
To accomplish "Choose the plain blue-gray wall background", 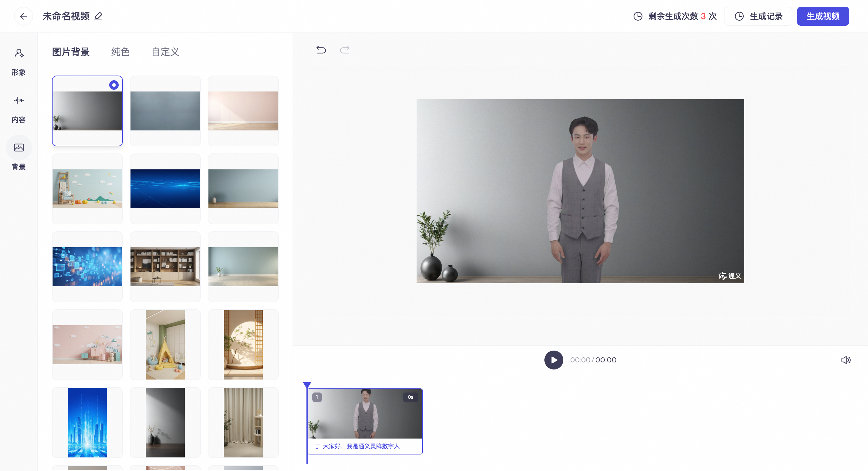I will tap(165, 111).
